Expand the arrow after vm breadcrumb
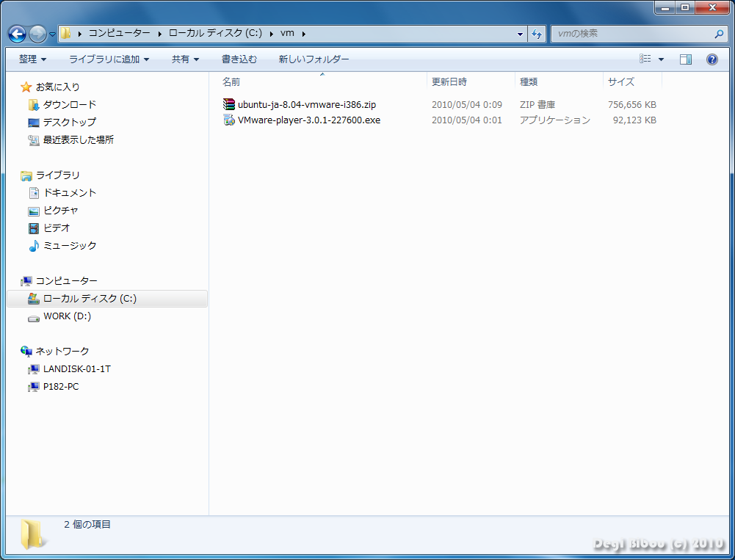 [x=304, y=34]
